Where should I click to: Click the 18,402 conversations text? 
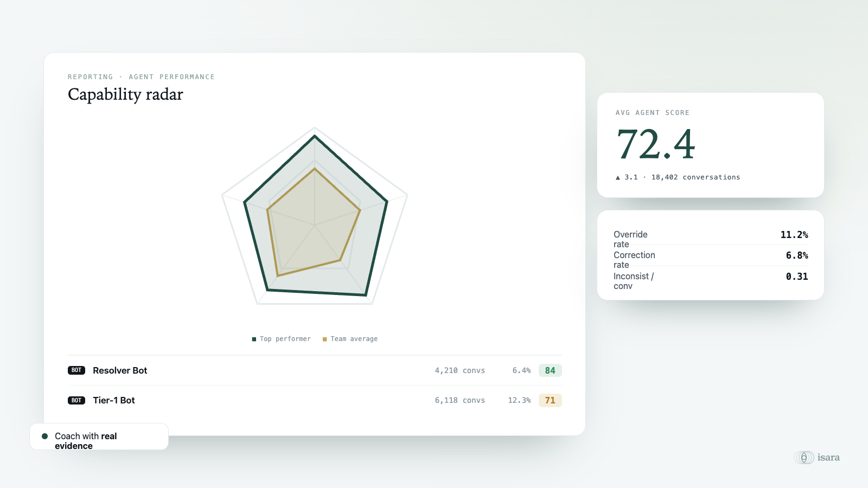pyautogui.click(x=695, y=177)
